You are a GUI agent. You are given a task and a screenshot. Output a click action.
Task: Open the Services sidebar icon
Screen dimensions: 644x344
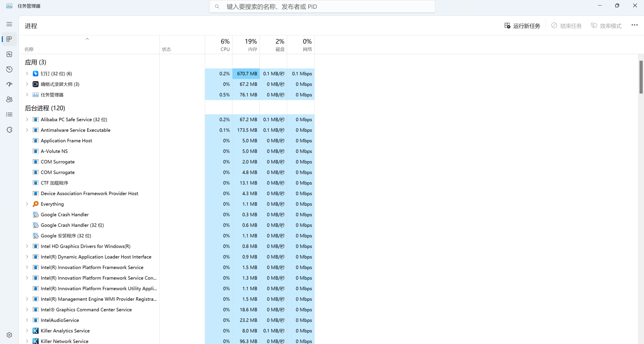pos(9,130)
